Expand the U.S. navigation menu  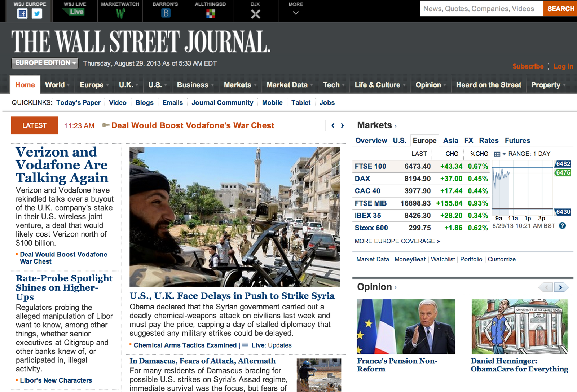158,85
